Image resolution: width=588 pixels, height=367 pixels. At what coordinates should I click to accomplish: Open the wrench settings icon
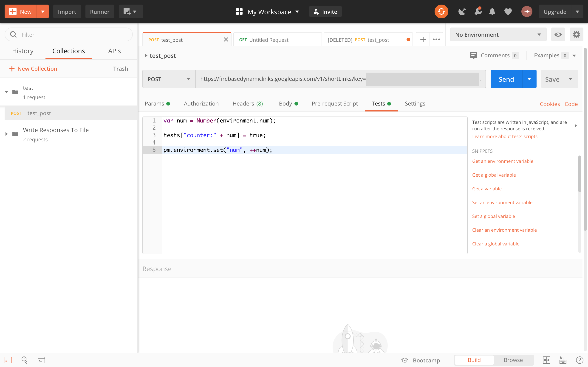[478, 12]
